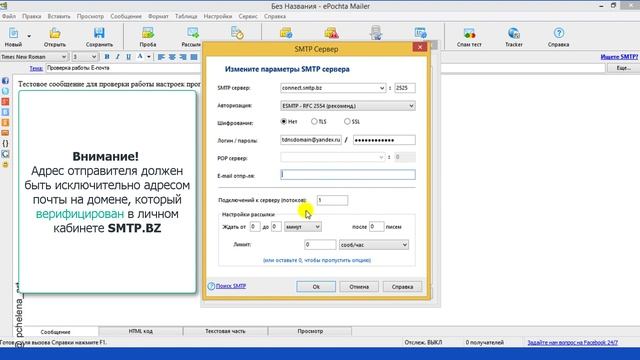
Task: Open the Авторизация ESMTP dropdown
Action: pyautogui.click(x=348, y=106)
